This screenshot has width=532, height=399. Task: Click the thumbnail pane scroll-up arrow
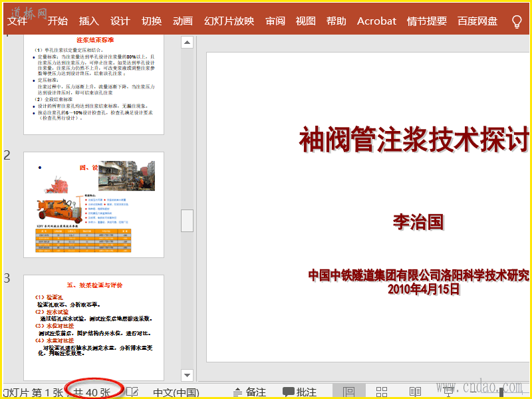click(x=187, y=43)
